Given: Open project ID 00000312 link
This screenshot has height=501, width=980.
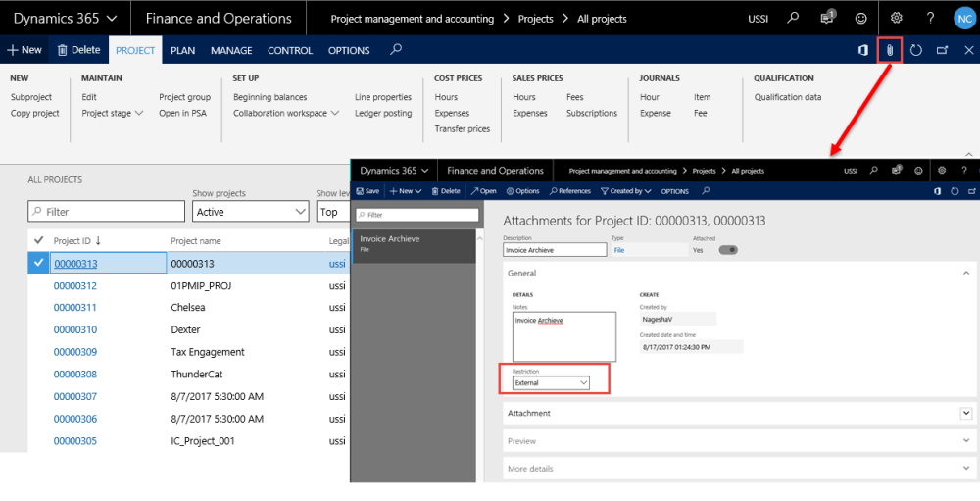Looking at the screenshot, I should [x=75, y=286].
